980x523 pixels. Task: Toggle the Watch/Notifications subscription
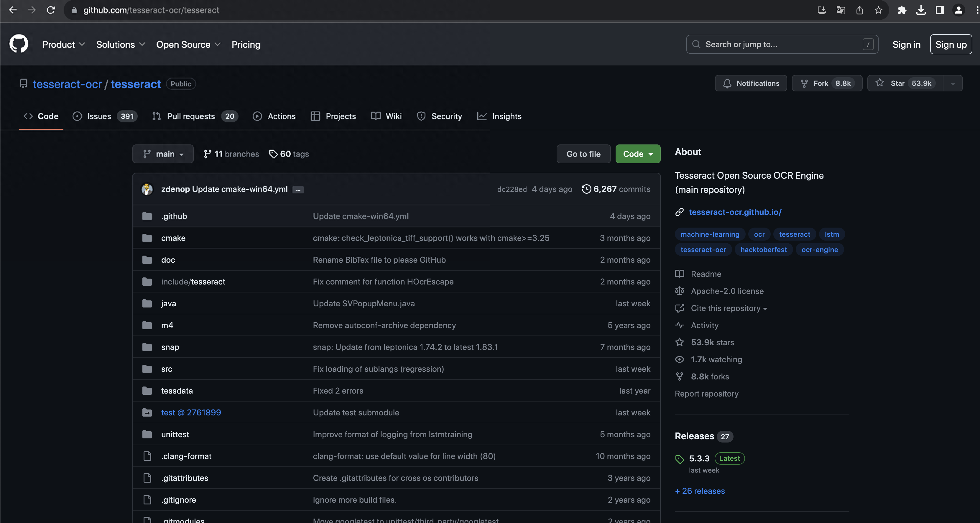(x=751, y=83)
